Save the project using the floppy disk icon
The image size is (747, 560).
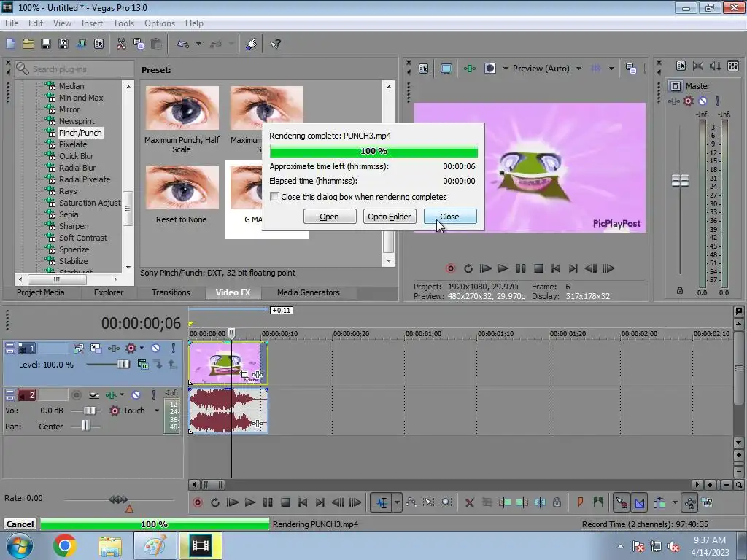pos(46,44)
